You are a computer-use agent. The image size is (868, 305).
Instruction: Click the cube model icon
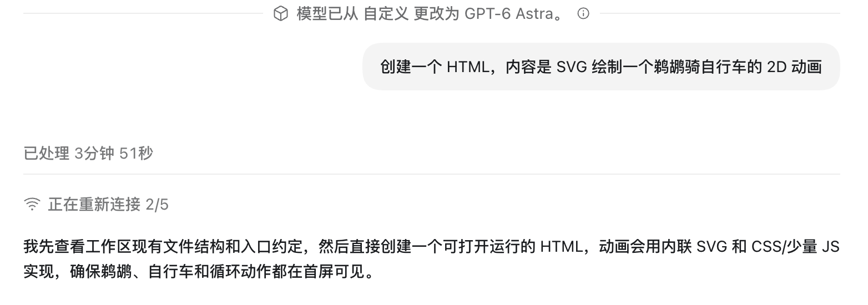pyautogui.click(x=281, y=14)
